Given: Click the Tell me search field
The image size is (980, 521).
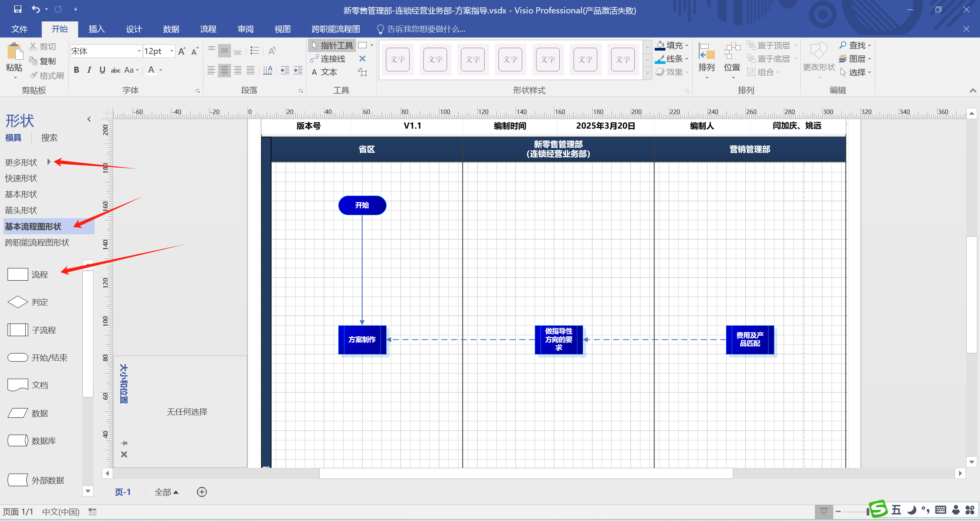Looking at the screenshot, I should coord(425,29).
